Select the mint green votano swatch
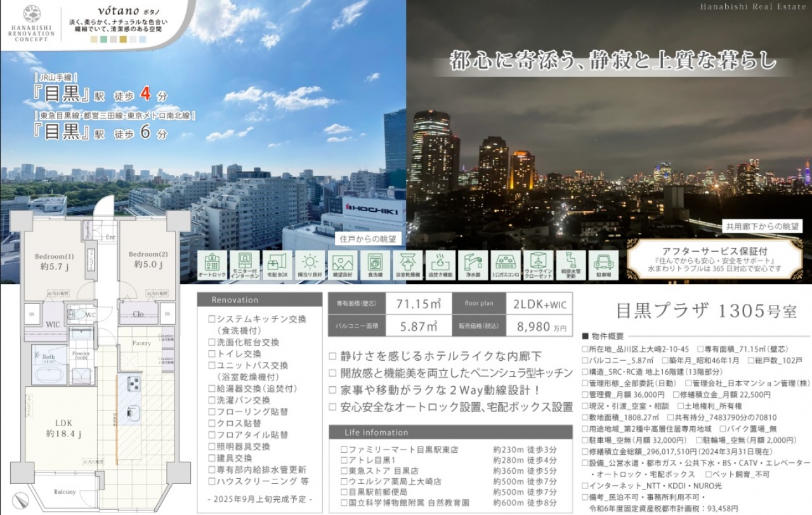This screenshot has height=515, width=812. pos(104,39)
